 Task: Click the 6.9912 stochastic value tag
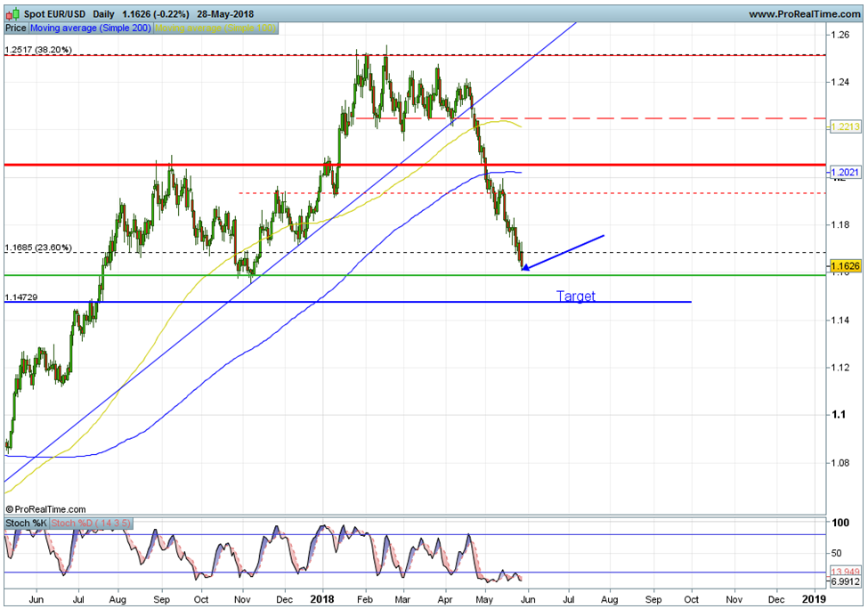(846, 581)
